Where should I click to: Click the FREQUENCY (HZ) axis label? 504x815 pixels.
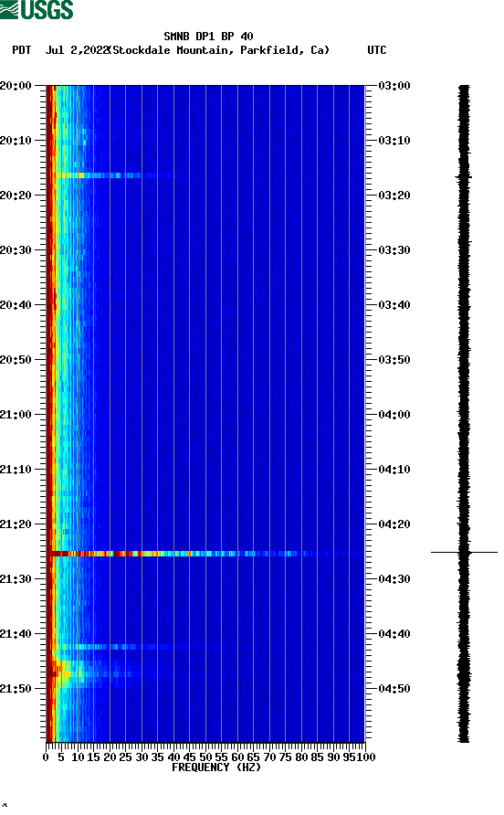(x=216, y=767)
